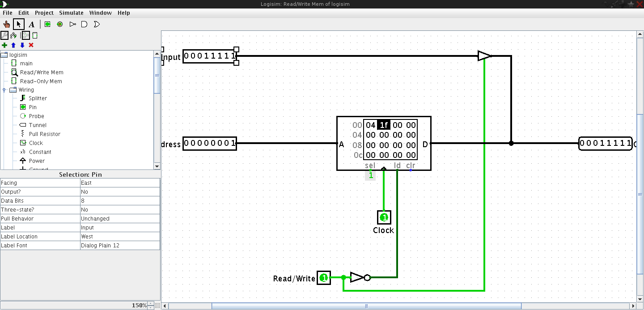Viewport: 644px width, 310px height.
Task: Switch to circuit layout view icon
Action: 26,35
